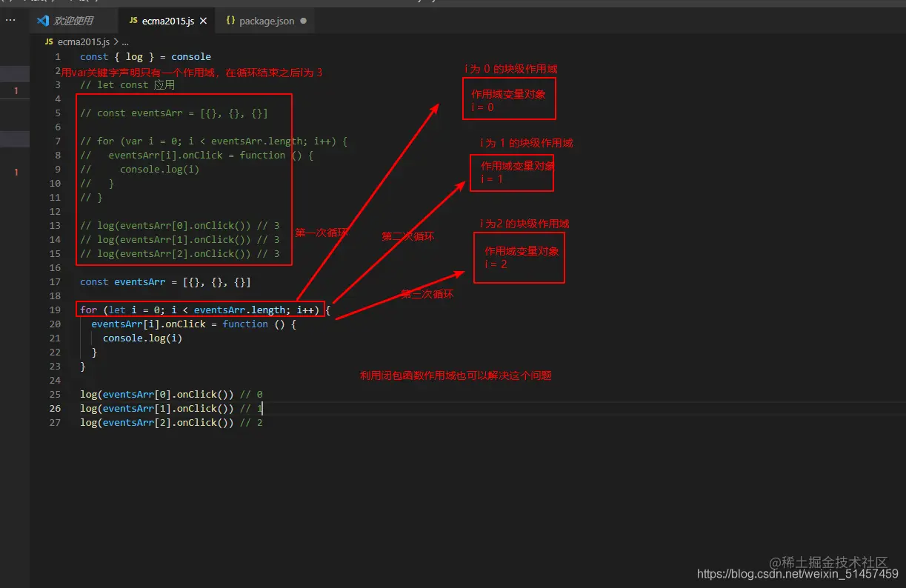Viewport: 906px width, 588px height.
Task: Click commented line '// eventsArr[i].onClick = function () {'
Action: point(197,156)
